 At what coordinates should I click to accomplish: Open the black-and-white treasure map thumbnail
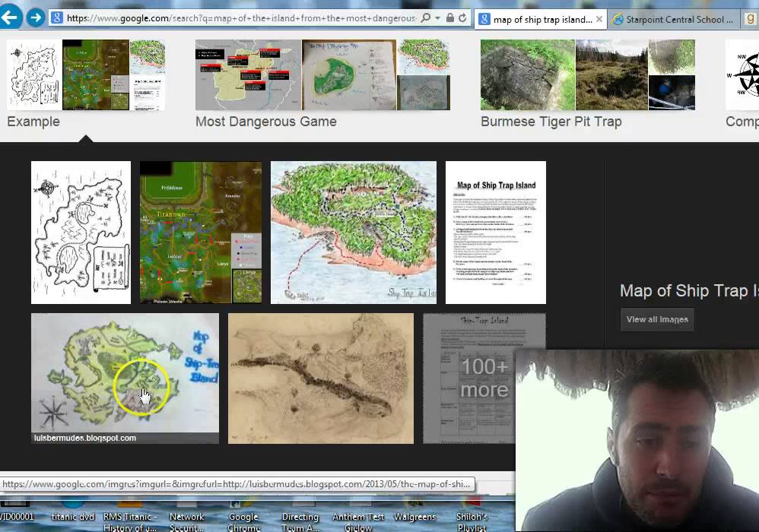81,233
